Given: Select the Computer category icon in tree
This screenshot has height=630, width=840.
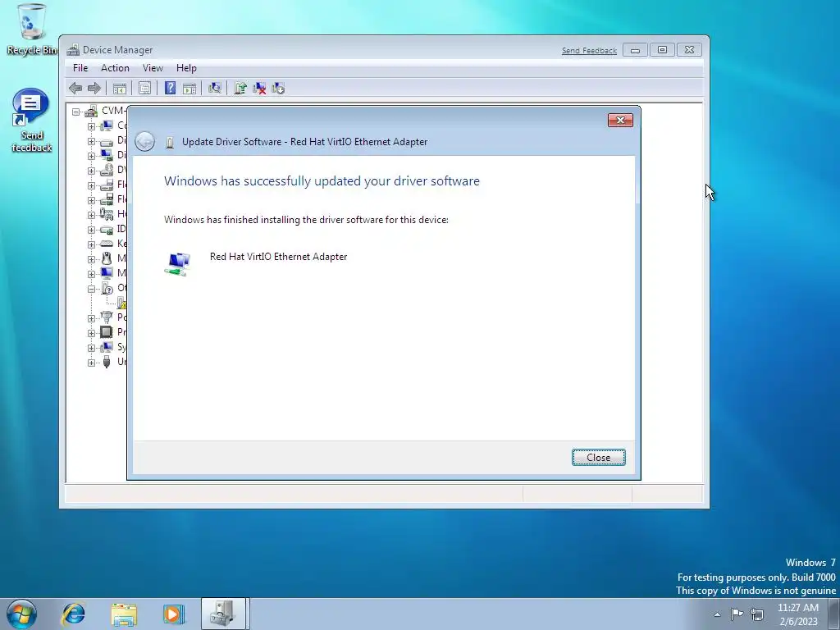Looking at the screenshot, I should tap(107, 126).
